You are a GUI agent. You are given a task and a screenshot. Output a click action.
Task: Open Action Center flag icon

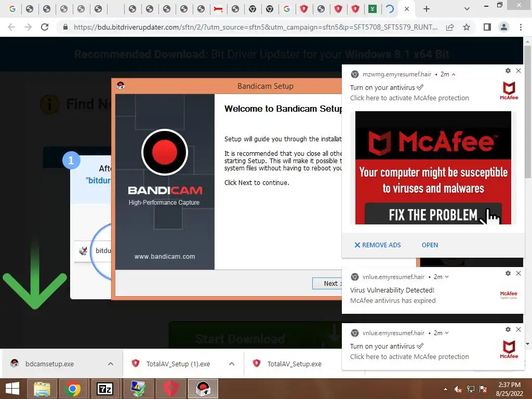pos(483,389)
